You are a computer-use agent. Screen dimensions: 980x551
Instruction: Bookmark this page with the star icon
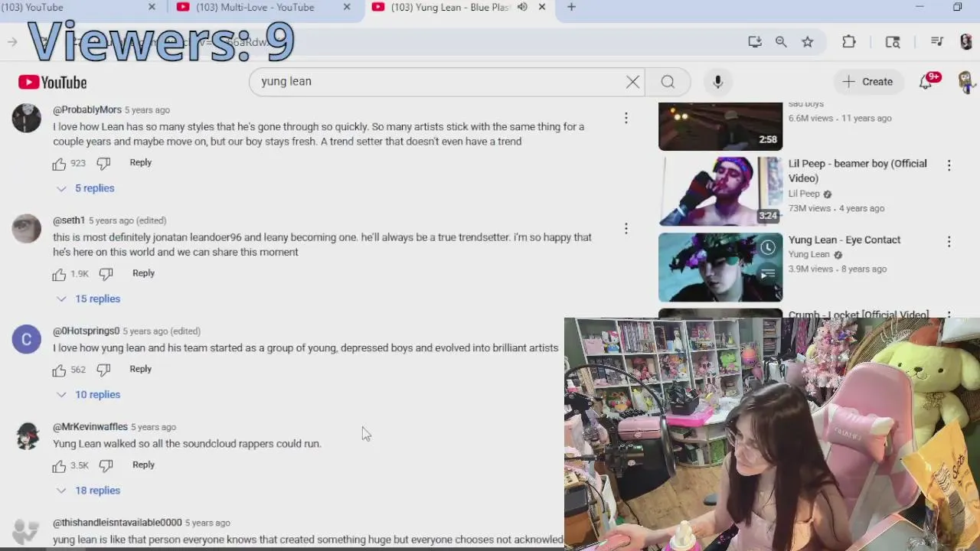coord(808,42)
